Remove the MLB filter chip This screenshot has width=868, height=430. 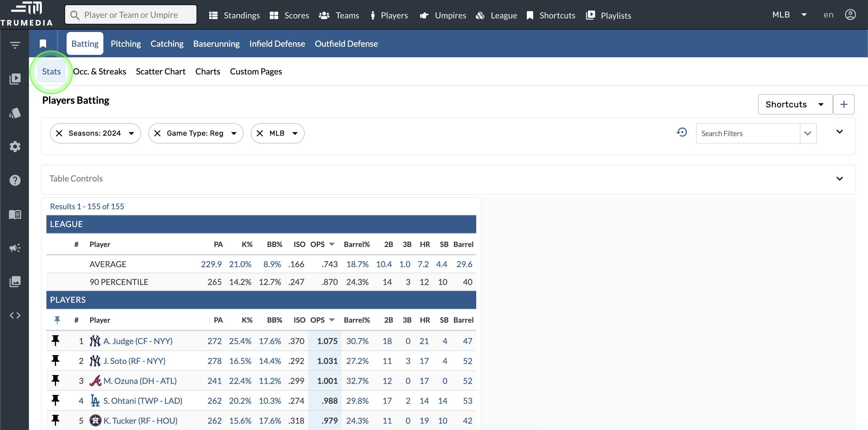[x=259, y=133]
